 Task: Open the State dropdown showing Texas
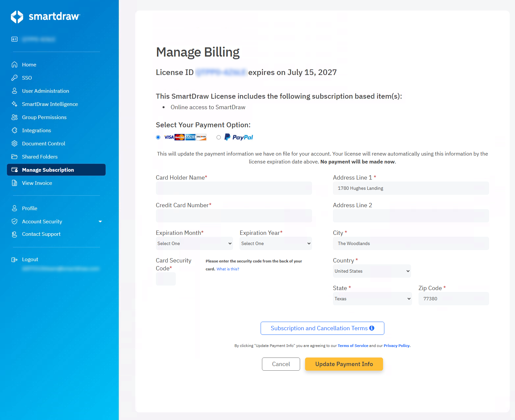coord(373,299)
